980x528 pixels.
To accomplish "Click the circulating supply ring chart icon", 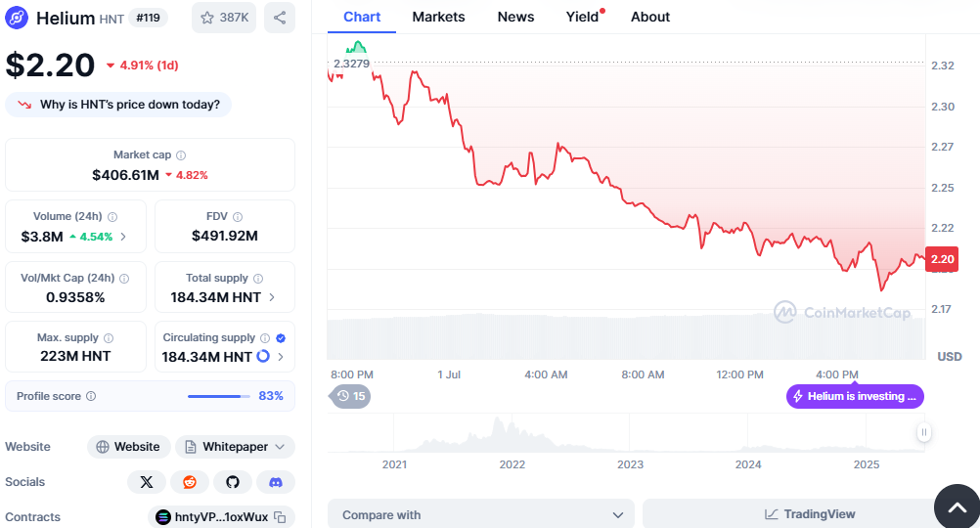I will tap(263, 356).
